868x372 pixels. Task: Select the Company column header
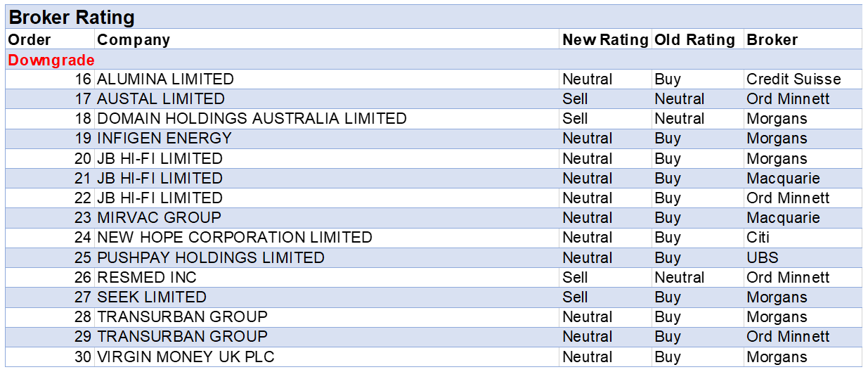point(134,40)
